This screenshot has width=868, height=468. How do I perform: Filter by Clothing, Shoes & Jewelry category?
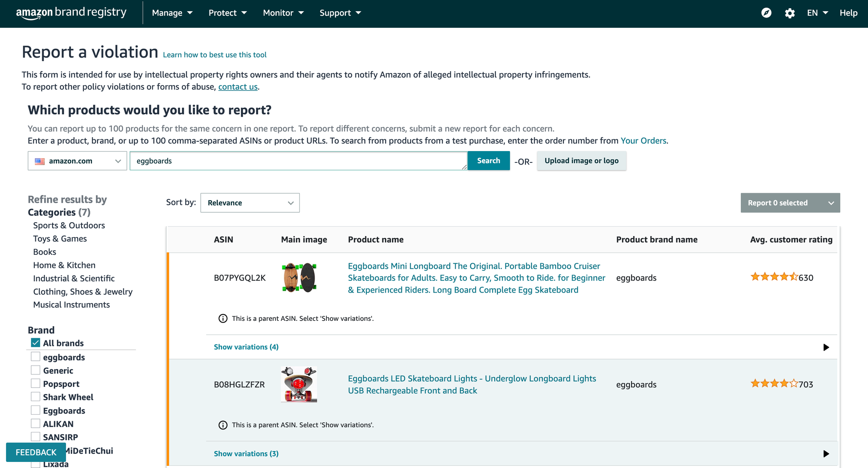83,292
